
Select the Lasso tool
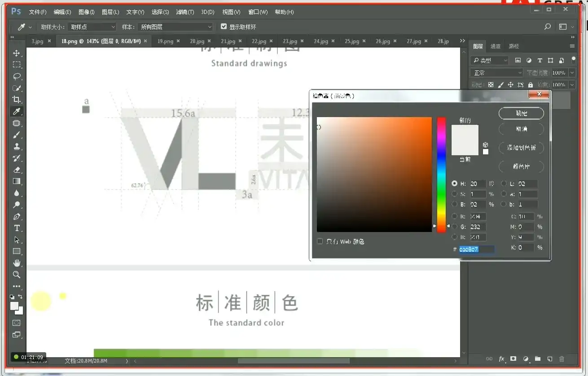(17, 76)
